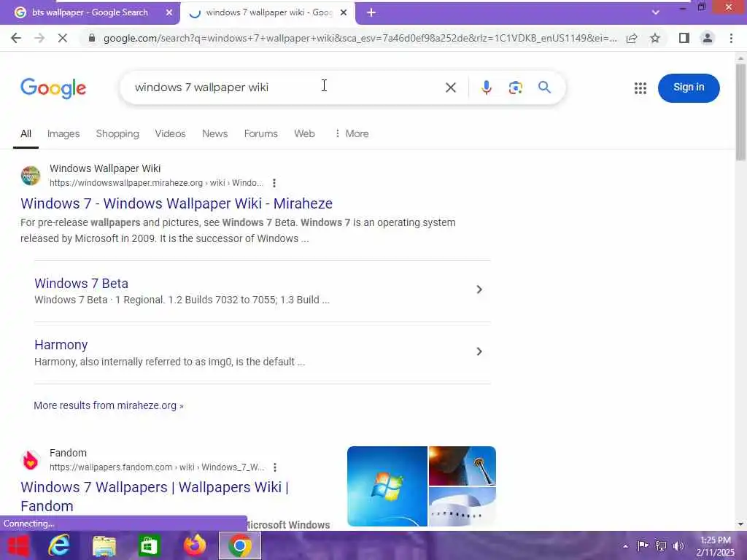Click the browser forward arrow

[39, 38]
